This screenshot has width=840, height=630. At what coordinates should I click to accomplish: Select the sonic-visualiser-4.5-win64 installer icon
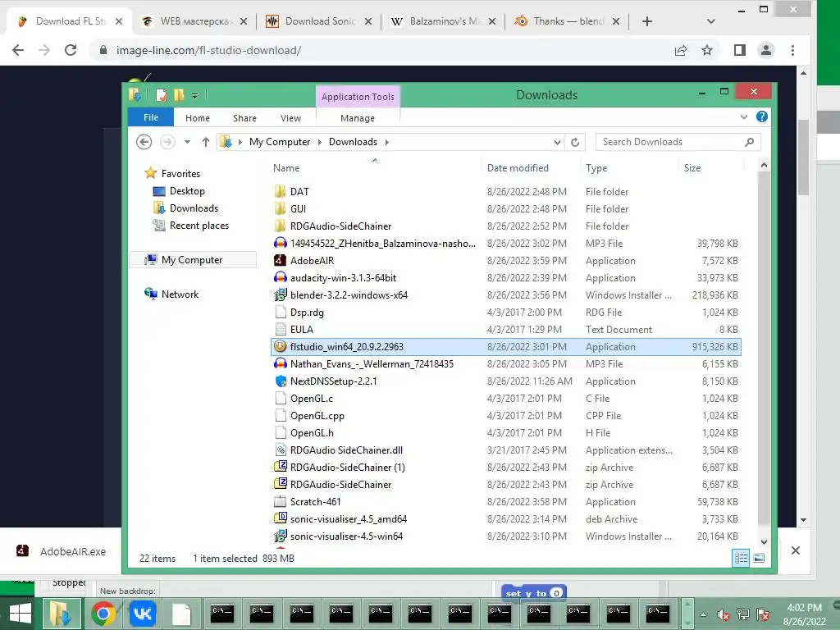(280, 536)
